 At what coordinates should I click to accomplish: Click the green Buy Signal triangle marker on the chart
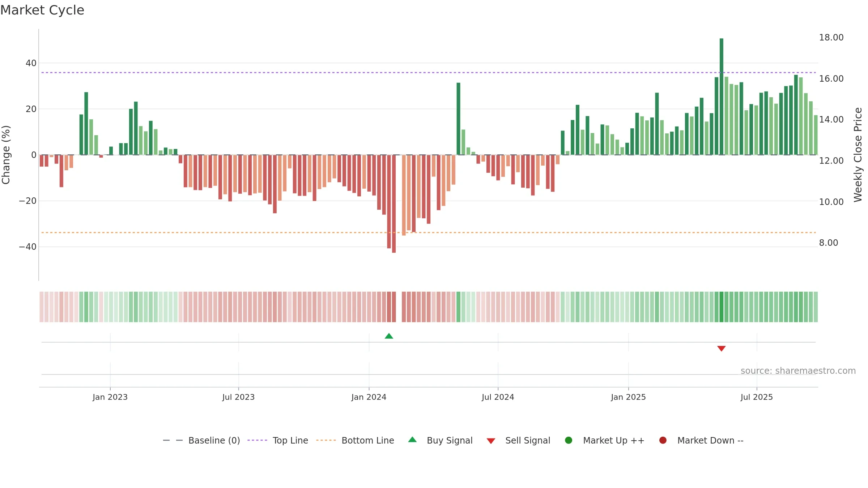389,336
